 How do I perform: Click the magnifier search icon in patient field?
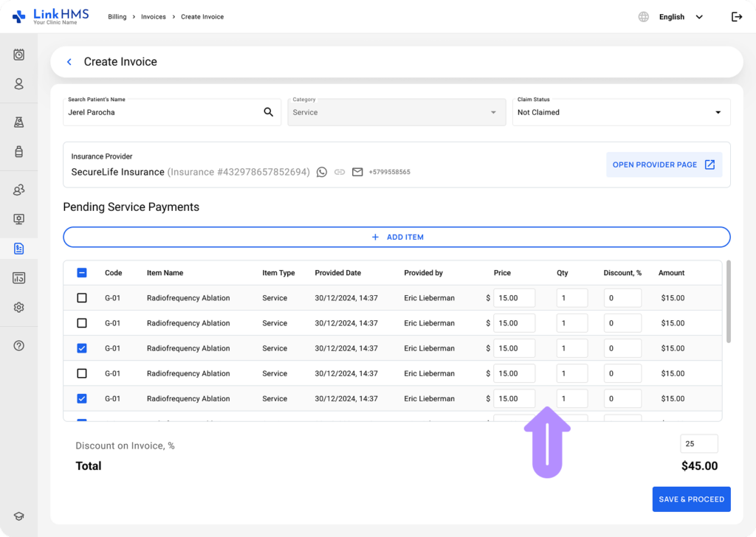269,112
